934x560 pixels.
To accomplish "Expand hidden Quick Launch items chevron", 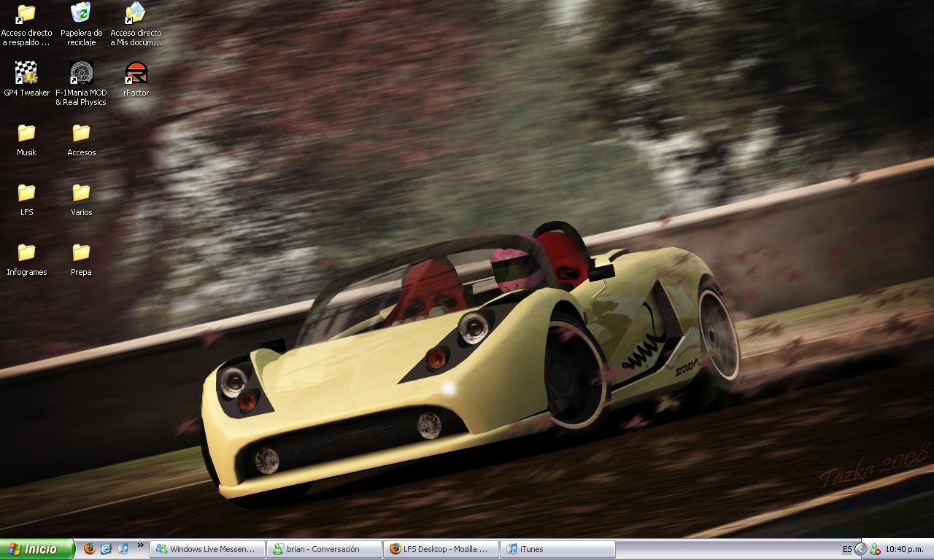I will pyautogui.click(x=141, y=545).
